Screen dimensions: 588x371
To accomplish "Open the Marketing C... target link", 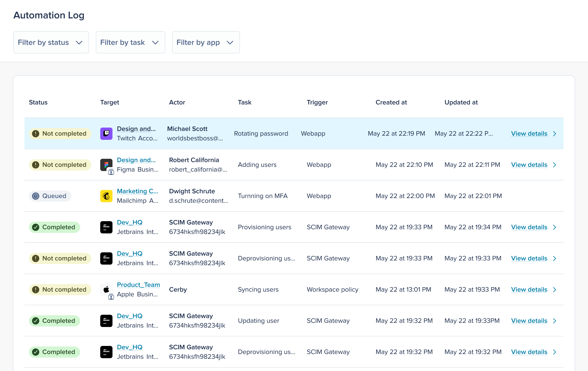I will 138,191.
